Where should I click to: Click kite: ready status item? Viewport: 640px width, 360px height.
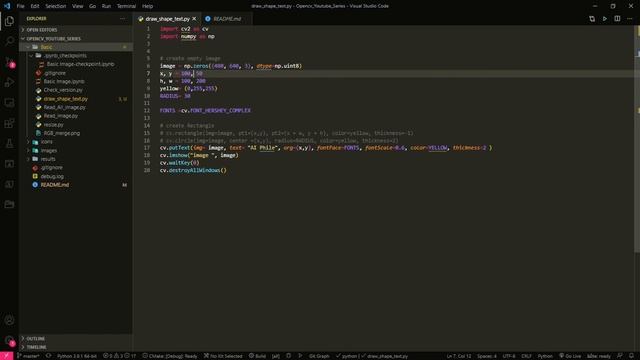599,356
